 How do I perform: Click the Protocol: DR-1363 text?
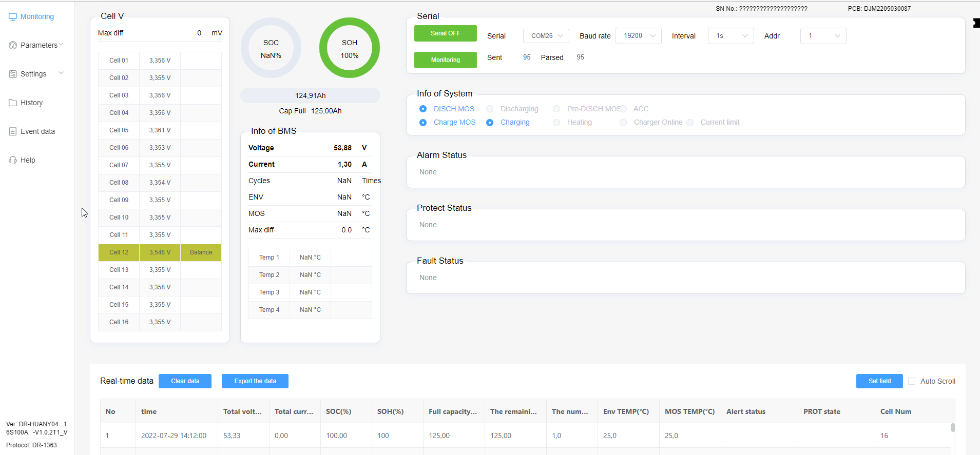(x=31, y=445)
